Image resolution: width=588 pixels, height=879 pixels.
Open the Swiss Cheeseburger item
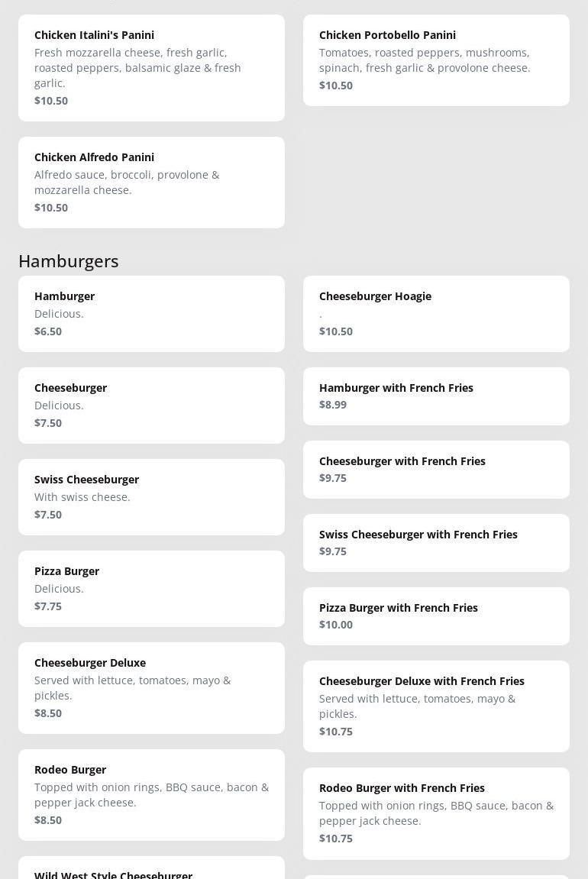tap(151, 496)
